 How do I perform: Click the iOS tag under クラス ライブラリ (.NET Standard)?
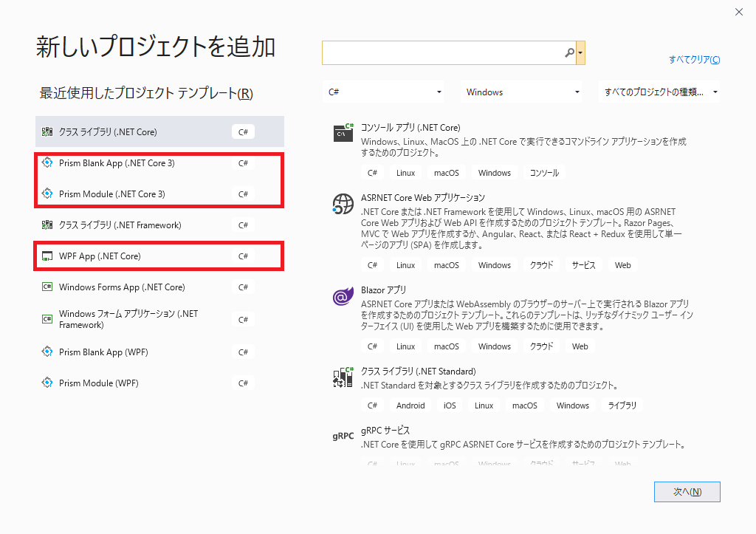tap(450, 405)
